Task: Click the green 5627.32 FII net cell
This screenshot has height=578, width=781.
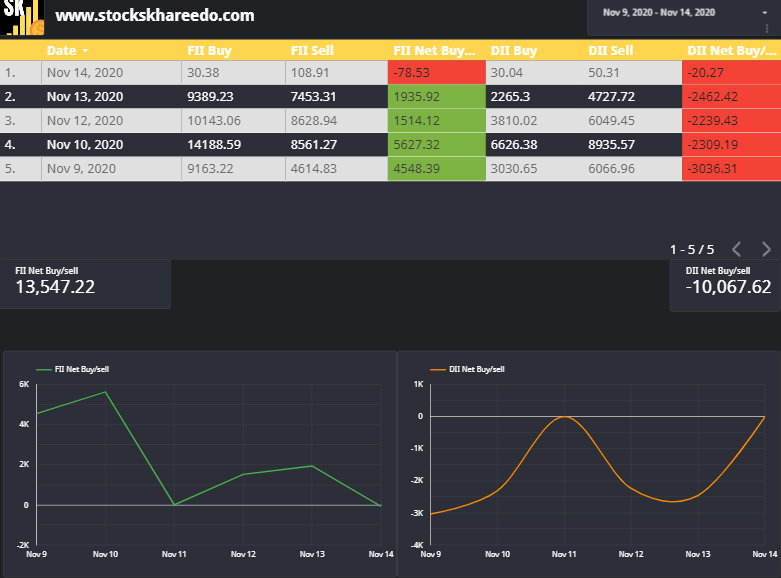Action: pyautogui.click(x=437, y=144)
